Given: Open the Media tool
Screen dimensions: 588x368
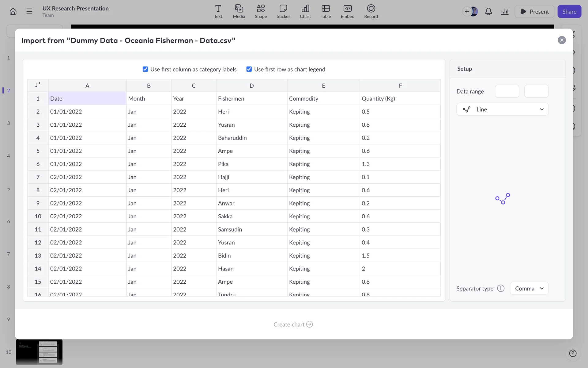Looking at the screenshot, I should (239, 12).
